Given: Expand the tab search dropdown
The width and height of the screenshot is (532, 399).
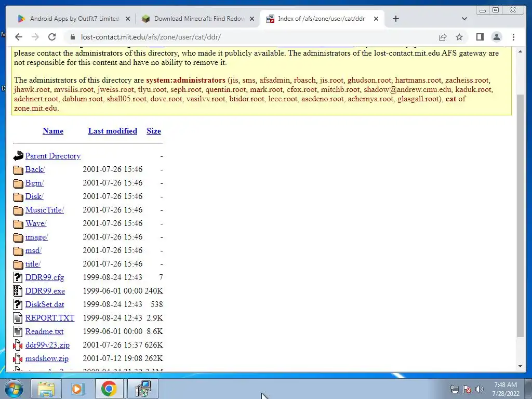Looking at the screenshot, I should click(x=464, y=19).
